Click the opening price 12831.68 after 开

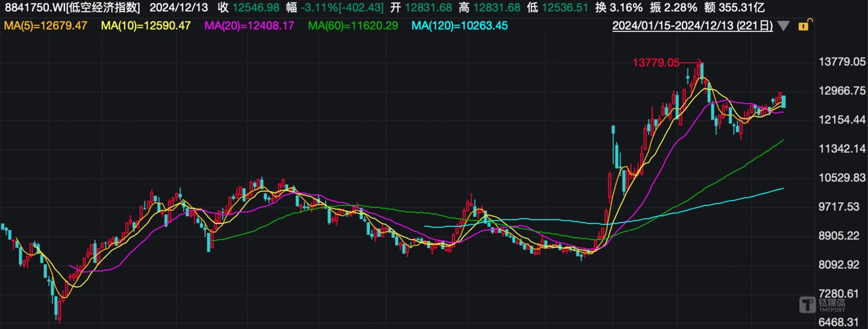[428, 8]
